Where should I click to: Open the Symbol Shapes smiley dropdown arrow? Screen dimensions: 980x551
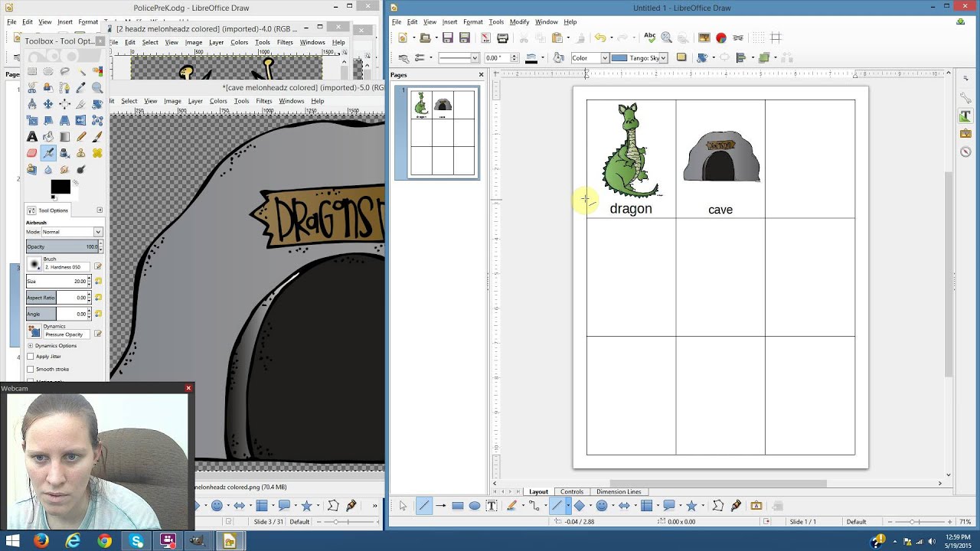(x=612, y=506)
